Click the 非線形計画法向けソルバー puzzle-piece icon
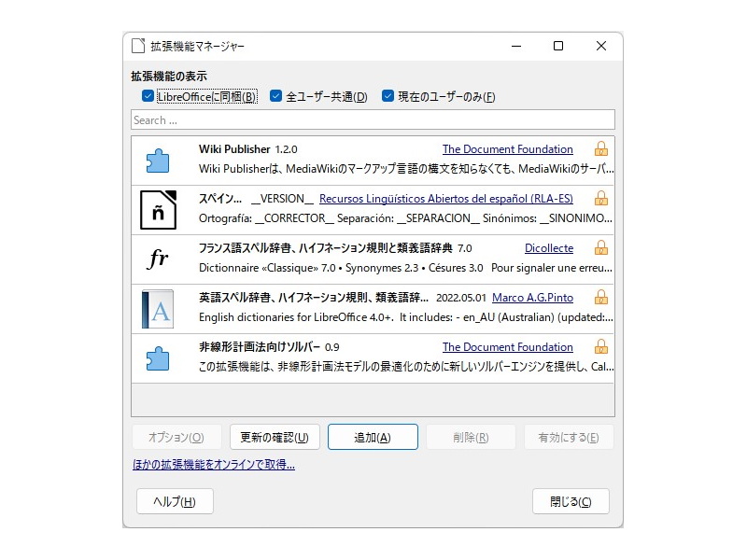This screenshot has height=560, width=747. pyautogui.click(x=158, y=358)
